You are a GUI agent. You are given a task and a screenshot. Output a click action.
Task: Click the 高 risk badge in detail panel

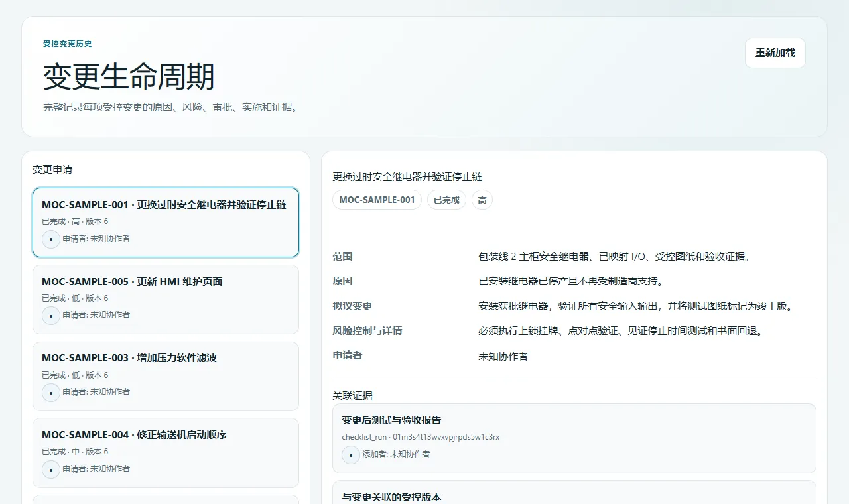tap(482, 200)
